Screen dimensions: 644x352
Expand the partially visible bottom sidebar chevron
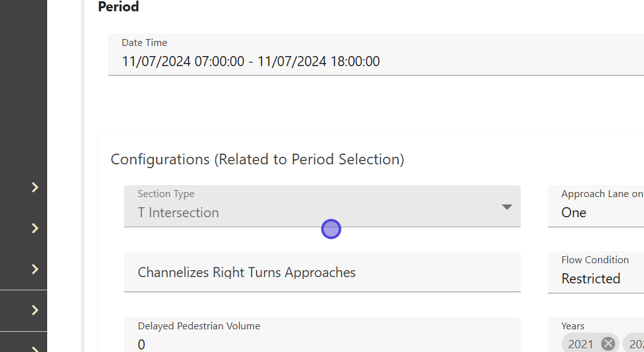[35, 348]
